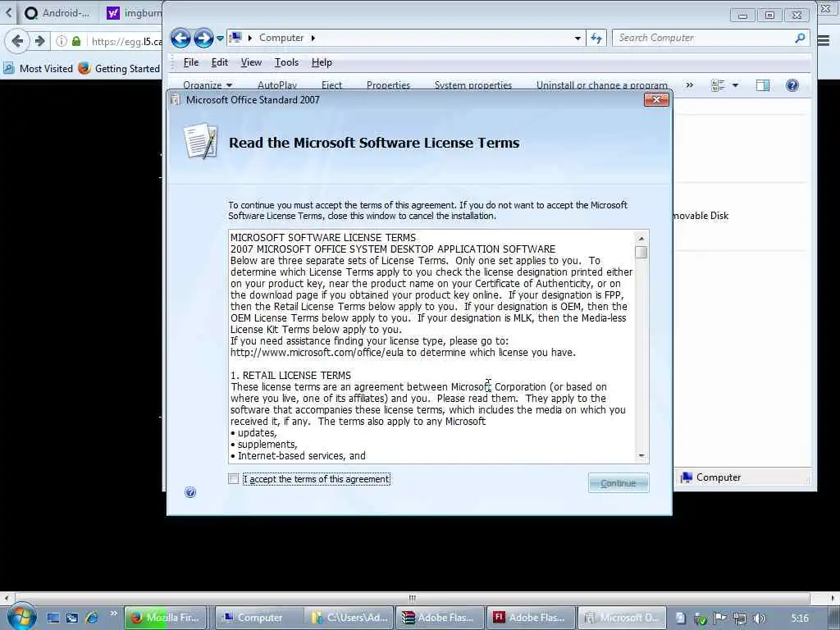Click the volume speaker tray icon
The height and width of the screenshot is (630, 840).
[x=759, y=619]
